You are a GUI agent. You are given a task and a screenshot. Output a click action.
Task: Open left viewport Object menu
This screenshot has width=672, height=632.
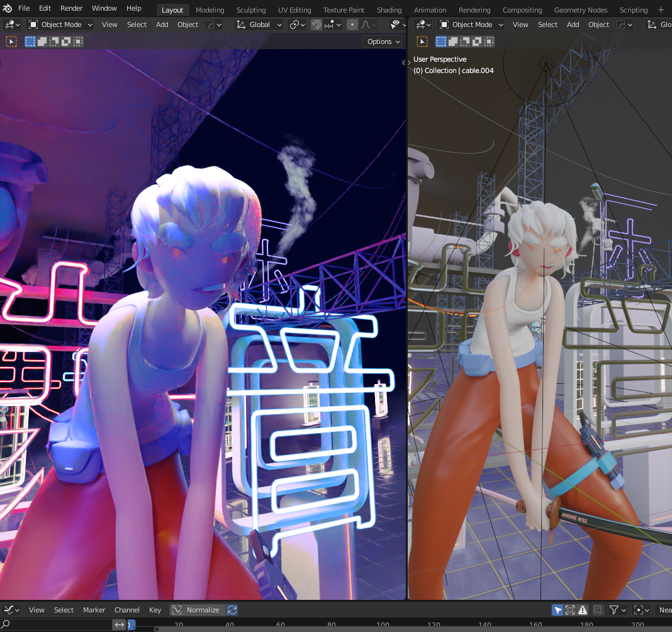(188, 25)
